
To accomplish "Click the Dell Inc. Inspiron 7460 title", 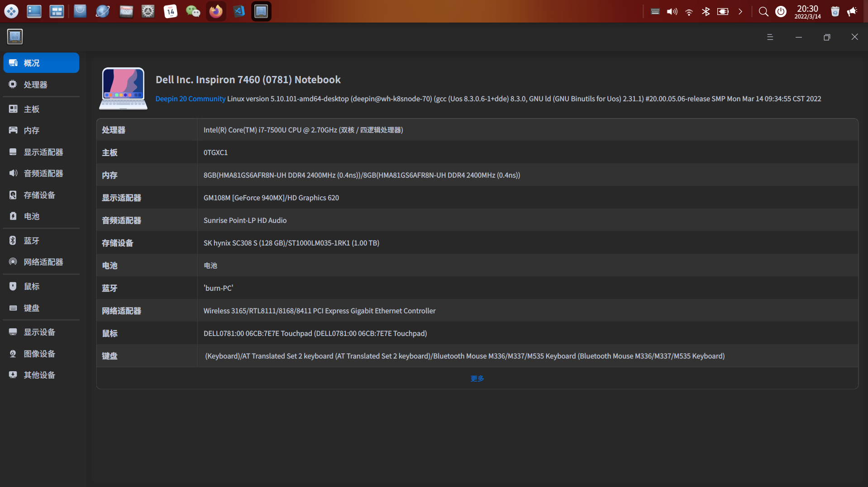I will pyautogui.click(x=248, y=80).
